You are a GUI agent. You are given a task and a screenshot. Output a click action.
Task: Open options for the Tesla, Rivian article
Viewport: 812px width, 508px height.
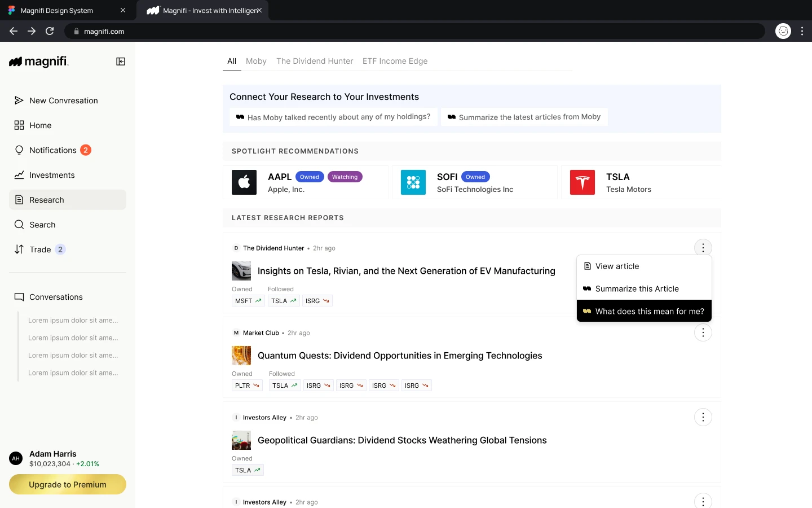click(x=703, y=248)
